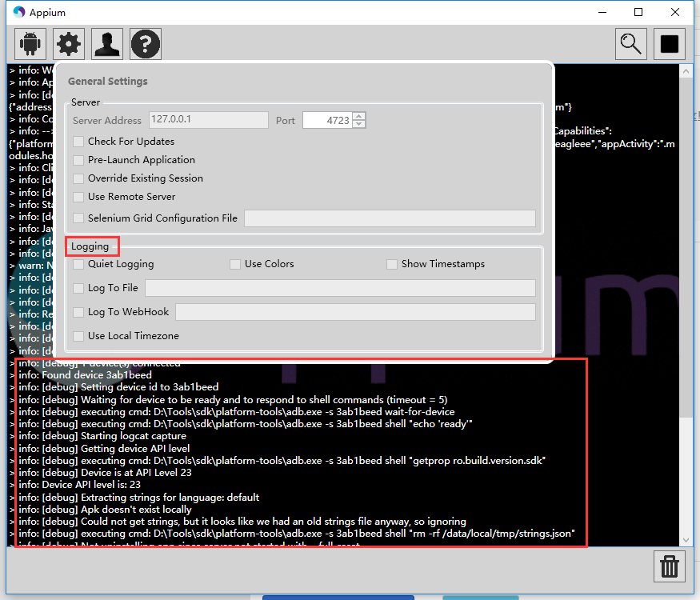Click log line 'Device is at API Level 23'
This screenshot has height=600, width=700.
point(105,473)
